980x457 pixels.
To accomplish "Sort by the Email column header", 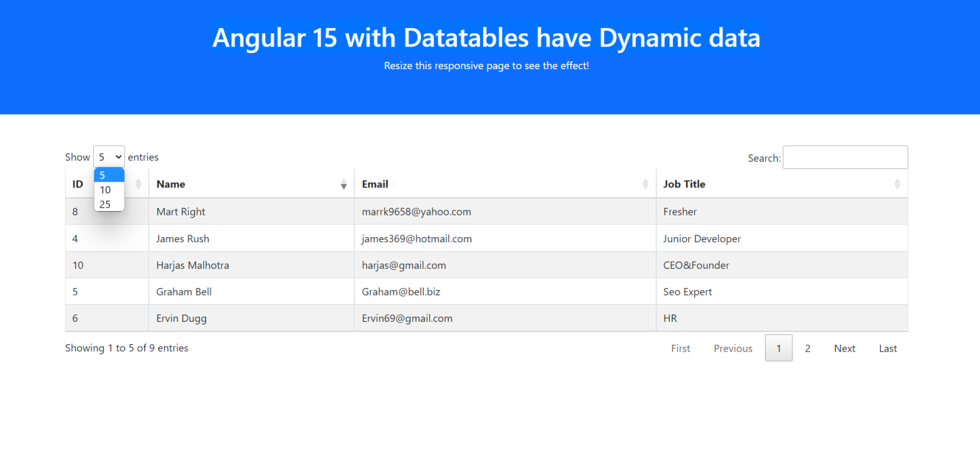I will pyautogui.click(x=375, y=184).
